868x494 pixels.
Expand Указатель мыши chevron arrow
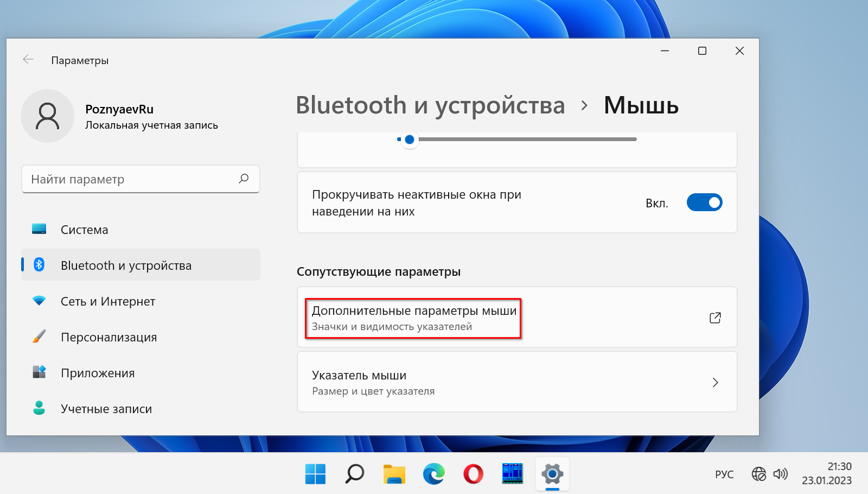point(715,382)
